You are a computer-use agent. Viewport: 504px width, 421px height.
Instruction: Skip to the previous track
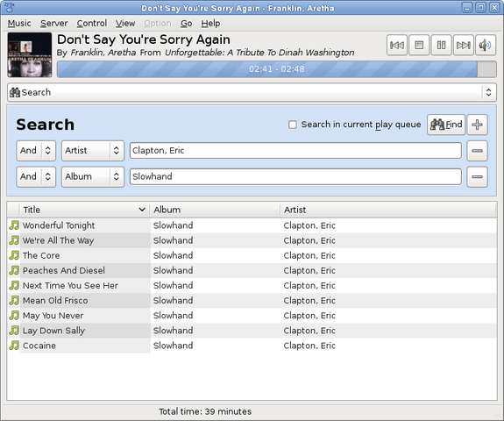pyautogui.click(x=397, y=45)
